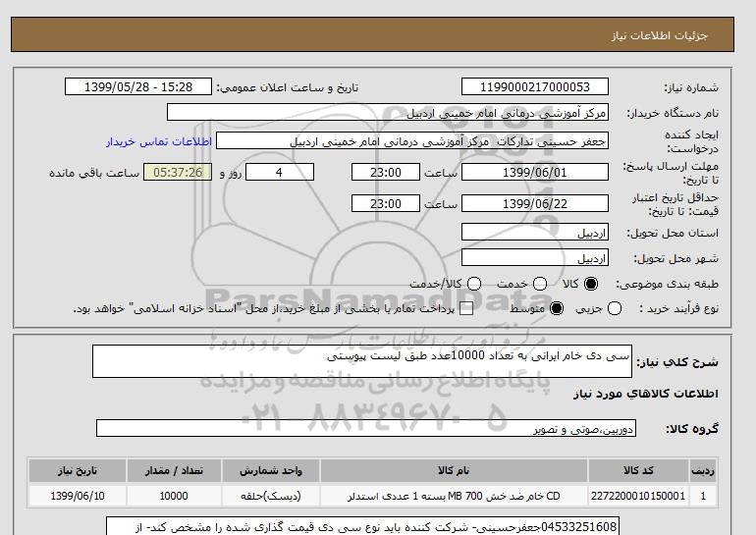The image size is (756, 535).
Task: Open the اطلاعات تماس خریدار link
Action: point(159,142)
